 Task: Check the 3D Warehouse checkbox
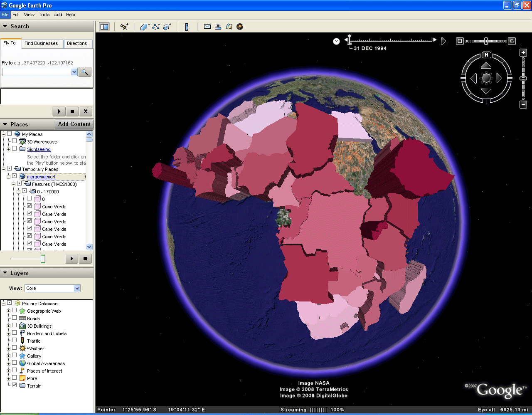[15, 141]
